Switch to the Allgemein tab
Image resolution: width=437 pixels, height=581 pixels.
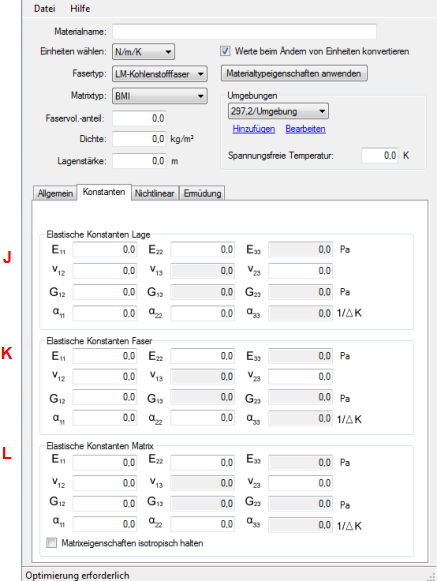pyautogui.click(x=55, y=193)
